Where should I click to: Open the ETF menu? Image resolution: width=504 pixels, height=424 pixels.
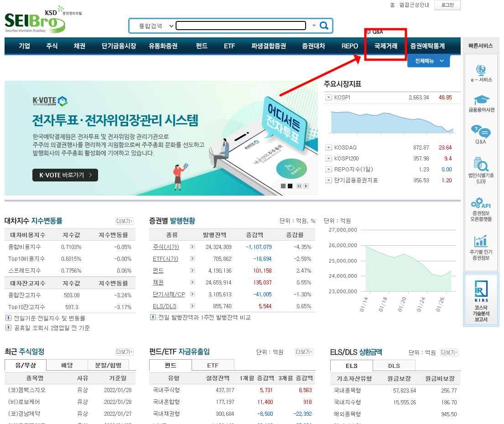tap(229, 46)
